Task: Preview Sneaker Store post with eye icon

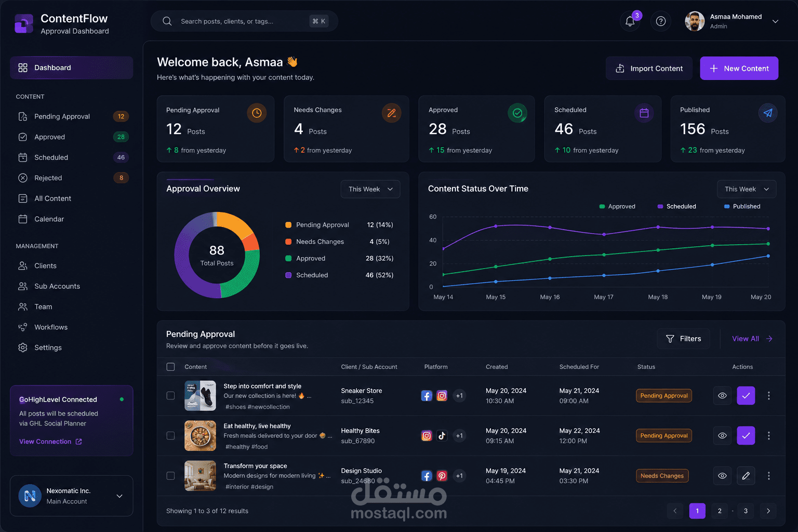Action: (722, 395)
